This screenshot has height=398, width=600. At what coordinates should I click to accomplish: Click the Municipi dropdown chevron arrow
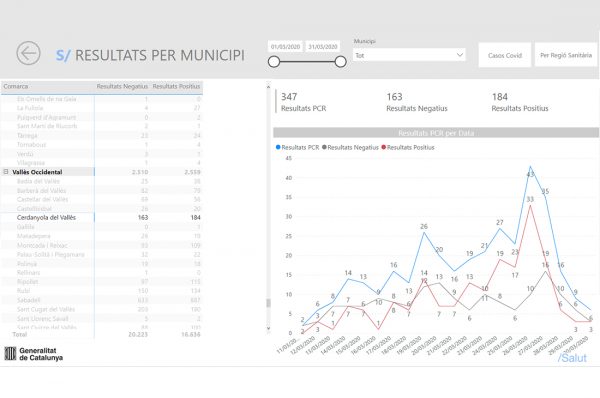coord(460,55)
